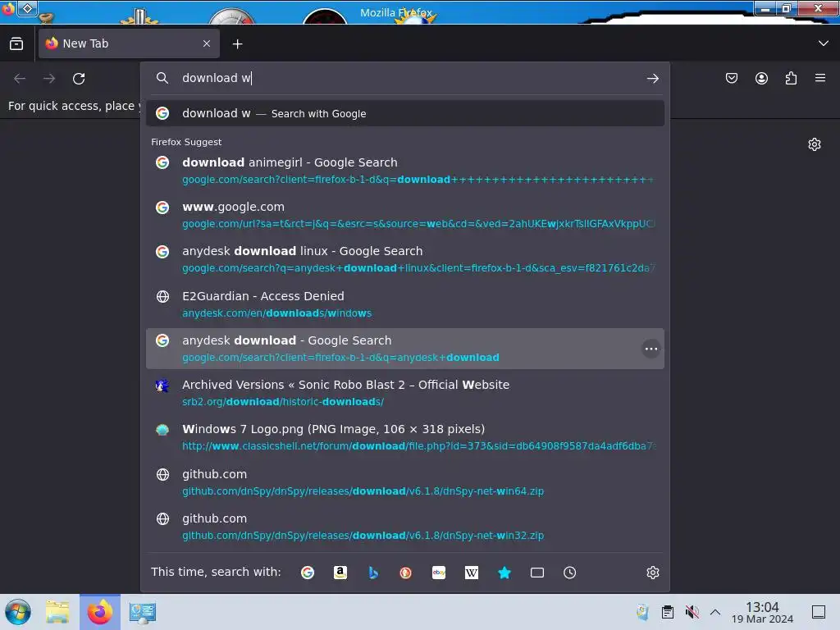Click Firefox logo in title bar
Screen dimensions: 840x630
coord(8,9)
